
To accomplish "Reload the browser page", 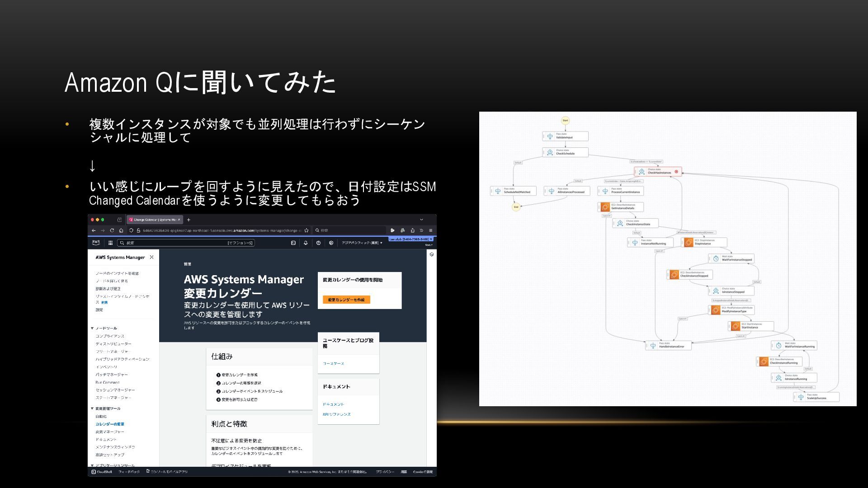I will pyautogui.click(x=112, y=230).
